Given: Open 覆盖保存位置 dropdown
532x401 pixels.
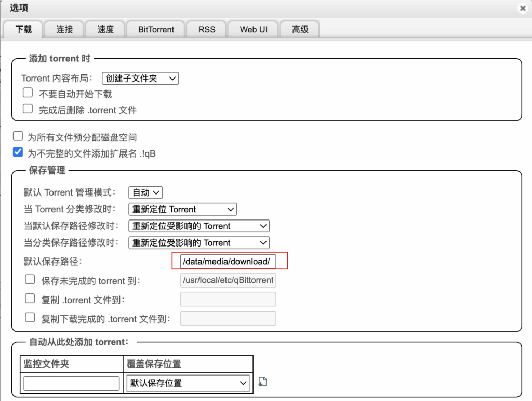Looking at the screenshot, I should pyautogui.click(x=188, y=383).
